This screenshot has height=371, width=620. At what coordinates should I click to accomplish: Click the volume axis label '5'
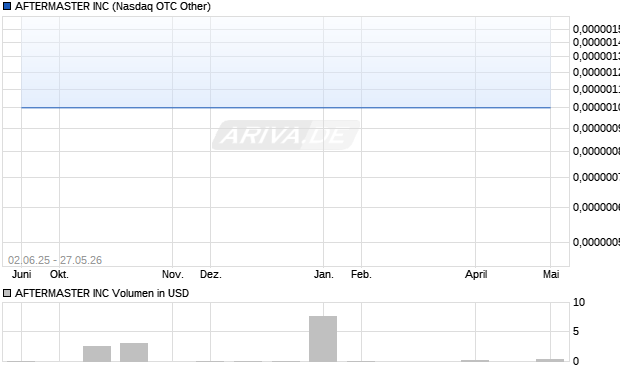coord(576,331)
